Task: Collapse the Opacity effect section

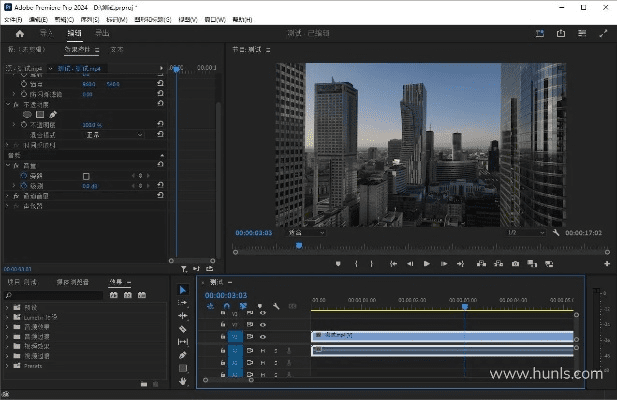Action: (8, 105)
